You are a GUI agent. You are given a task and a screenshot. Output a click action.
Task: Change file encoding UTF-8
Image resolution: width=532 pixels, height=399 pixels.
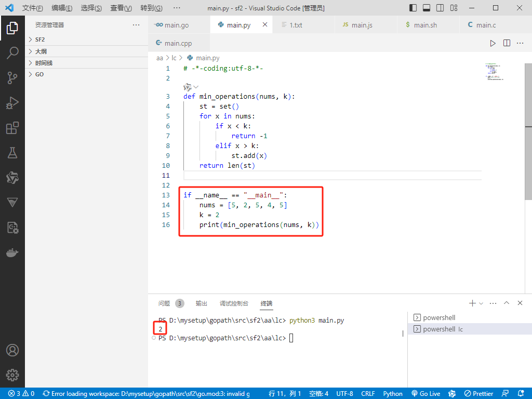(344, 394)
